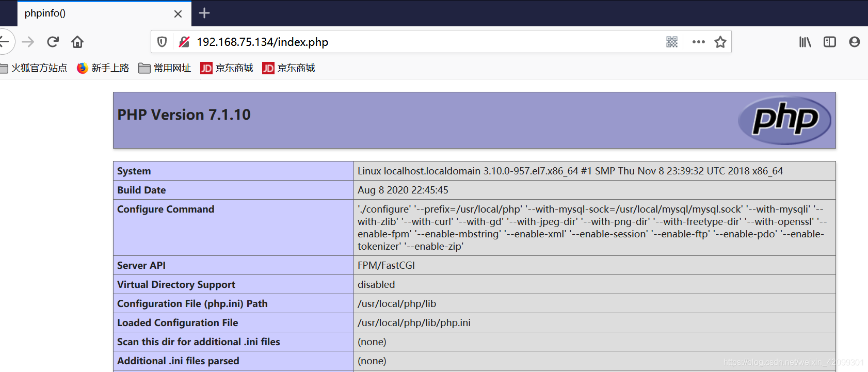Click the /usr/local/php/lib path value

point(397,303)
